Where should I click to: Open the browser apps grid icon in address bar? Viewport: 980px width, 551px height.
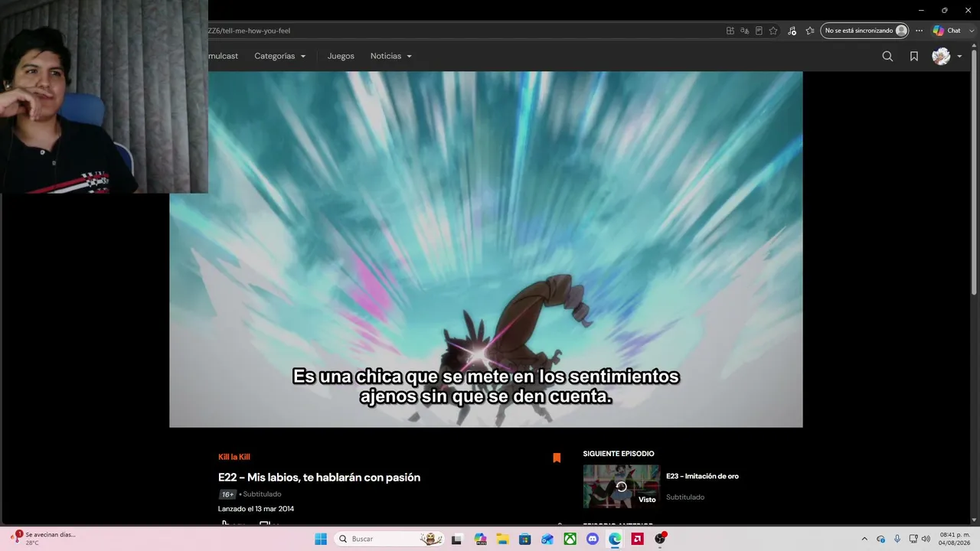tap(730, 31)
